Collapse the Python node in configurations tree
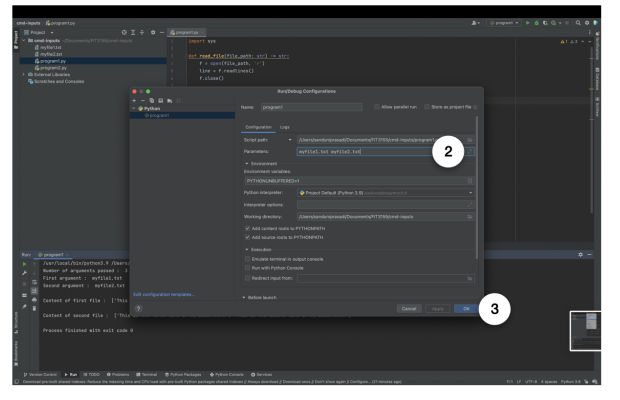Image resolution: width=620 pixels, height=400 pixels. pos(134,108)
